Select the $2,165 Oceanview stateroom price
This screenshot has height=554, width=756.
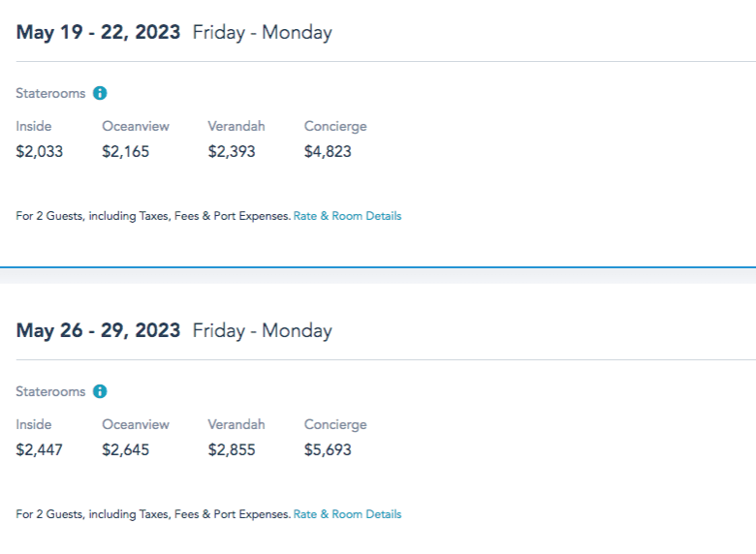pyautogui.click(x=126, y=152)
